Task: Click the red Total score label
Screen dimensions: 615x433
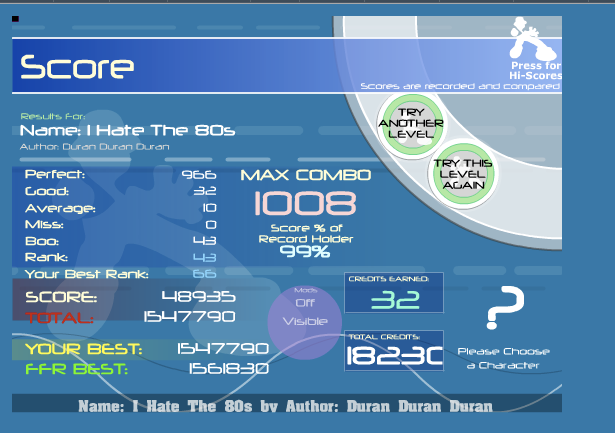Action: coord(60,317)
